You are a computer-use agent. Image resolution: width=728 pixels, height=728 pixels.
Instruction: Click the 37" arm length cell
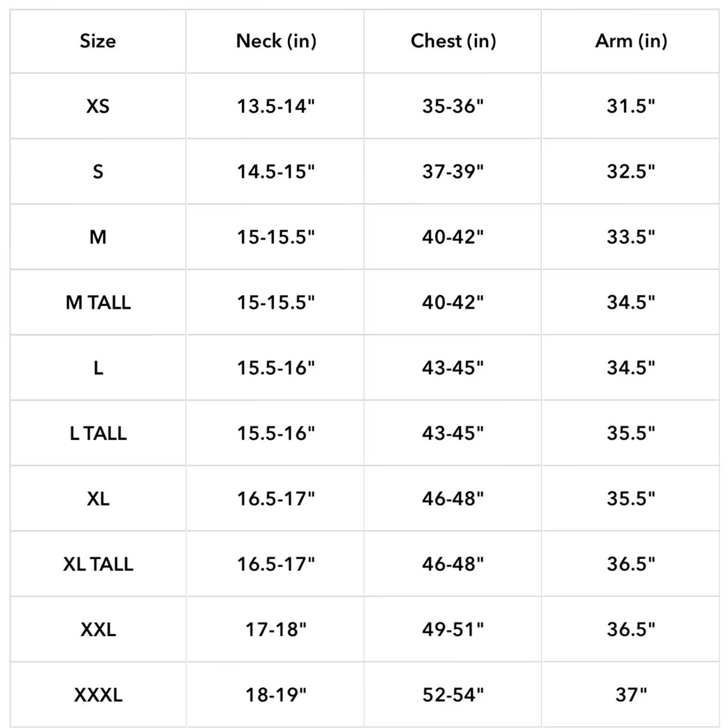click(631, 695)
